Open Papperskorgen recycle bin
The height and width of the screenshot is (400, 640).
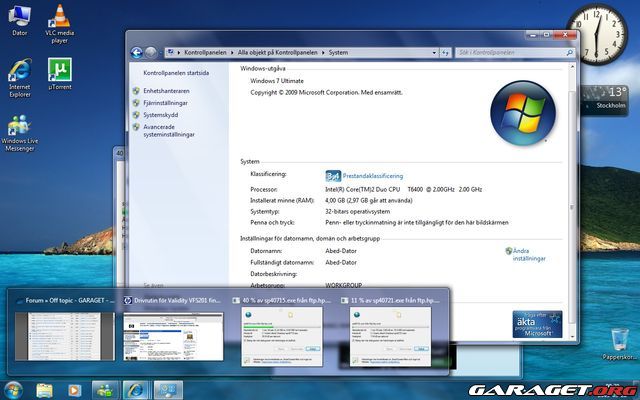pyautogui.click(x=619, y=340)
